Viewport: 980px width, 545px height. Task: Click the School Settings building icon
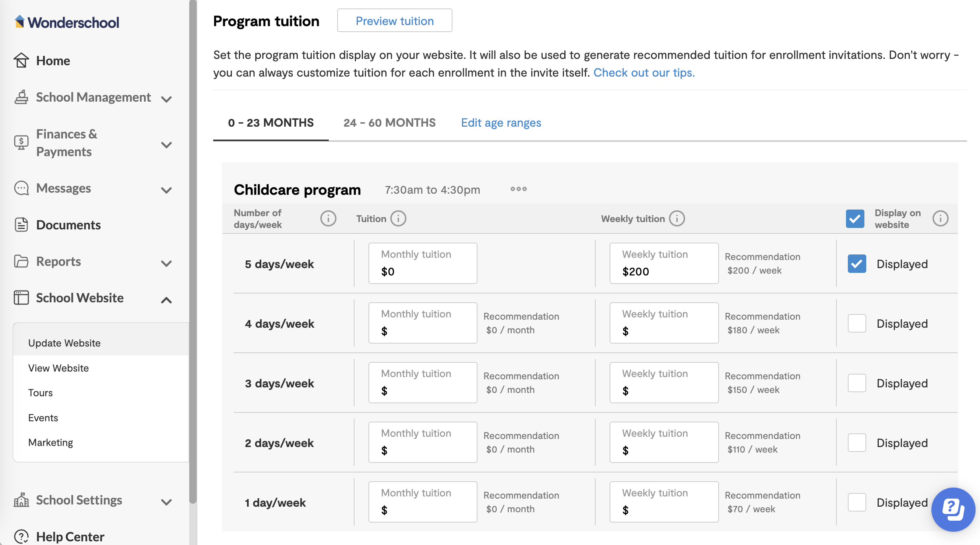point(21,500)
